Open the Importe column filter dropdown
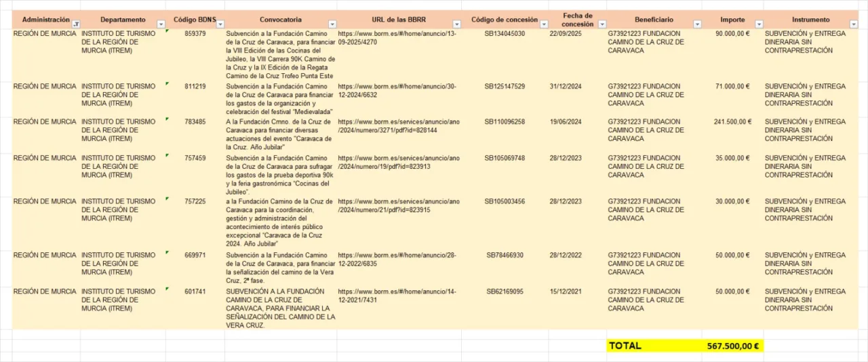This screenshot has width=868, height=362. 758,24
